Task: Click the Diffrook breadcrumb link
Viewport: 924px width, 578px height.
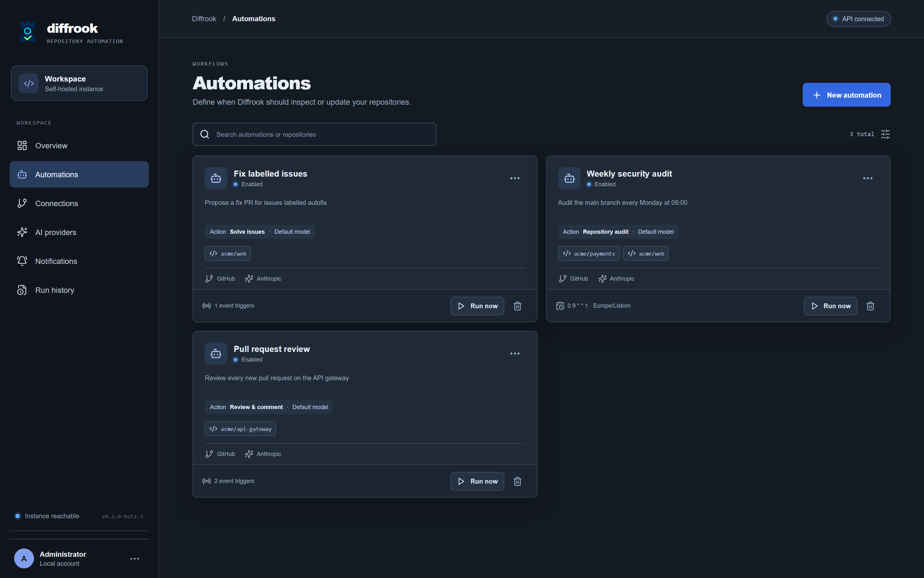Action: click(x=203, y=19)
